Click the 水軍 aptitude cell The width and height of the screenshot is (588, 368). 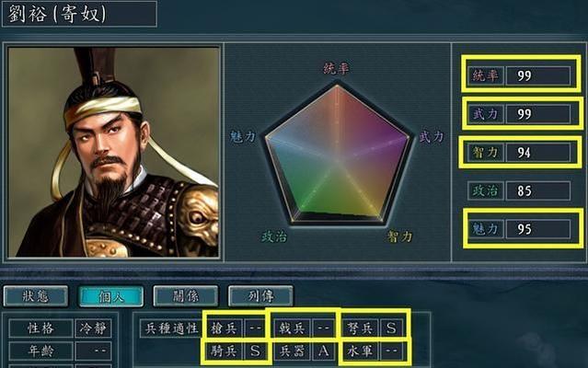coord(373,351)
